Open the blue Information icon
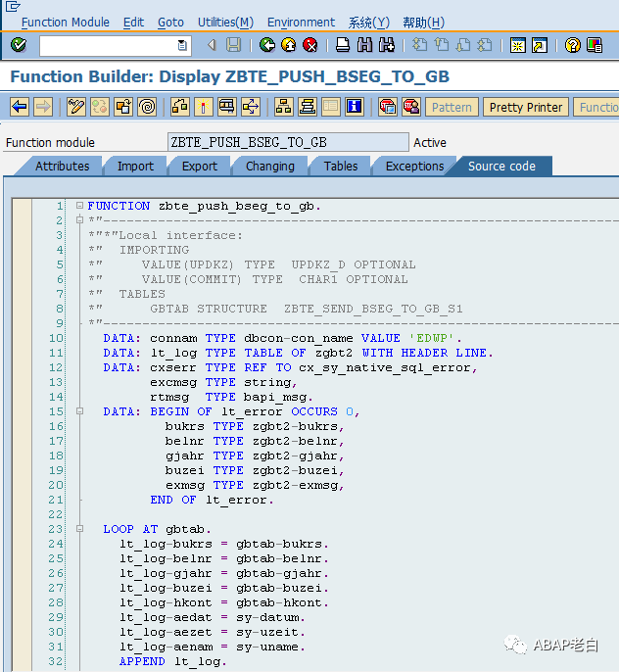Image resolution: width=619 pixels, height=672 pixels. pyautogui.click(x=355, y=107)
